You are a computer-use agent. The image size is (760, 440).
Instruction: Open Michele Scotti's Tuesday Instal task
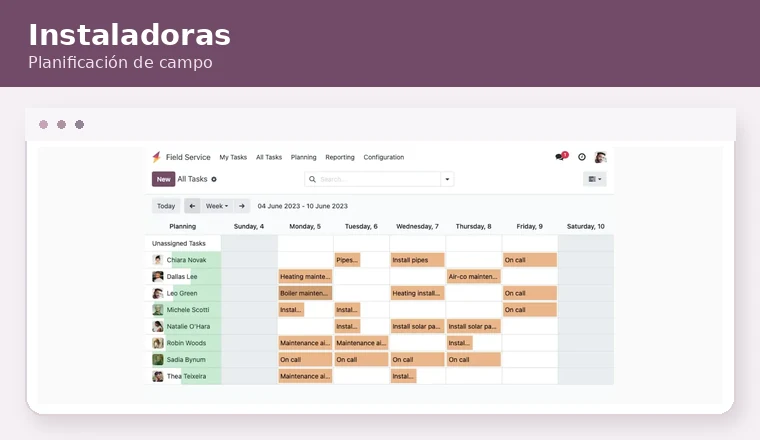point(348,310)
